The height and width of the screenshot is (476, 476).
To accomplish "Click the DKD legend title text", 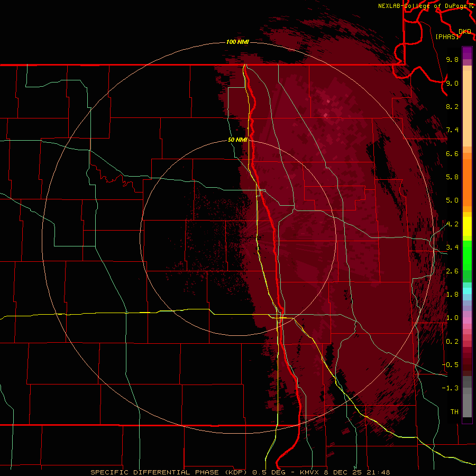I will pos(465,32).
